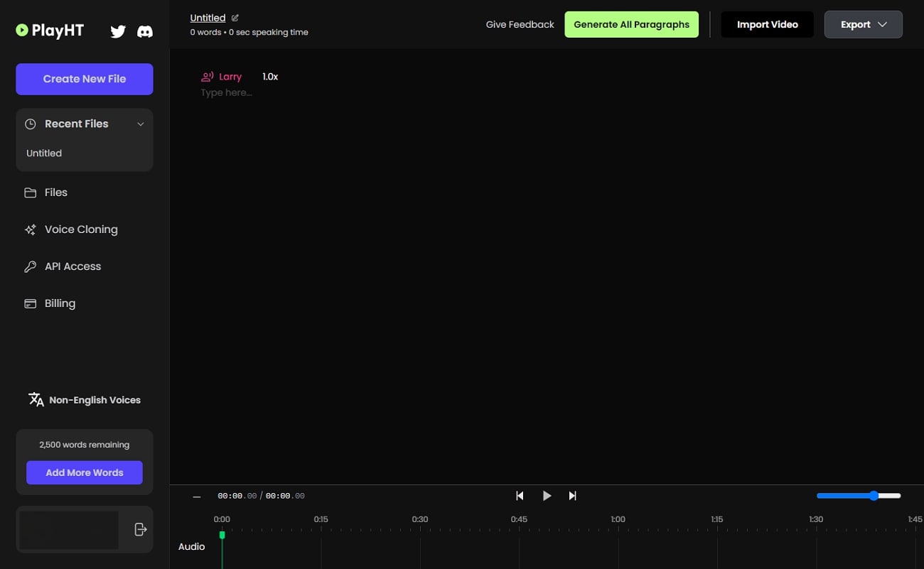Open the Export dropdown
The image size is (924, 569).
[864, 24]
